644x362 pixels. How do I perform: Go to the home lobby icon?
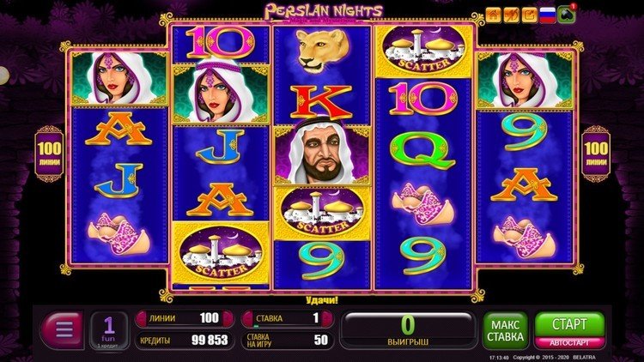tap(493, 15)
